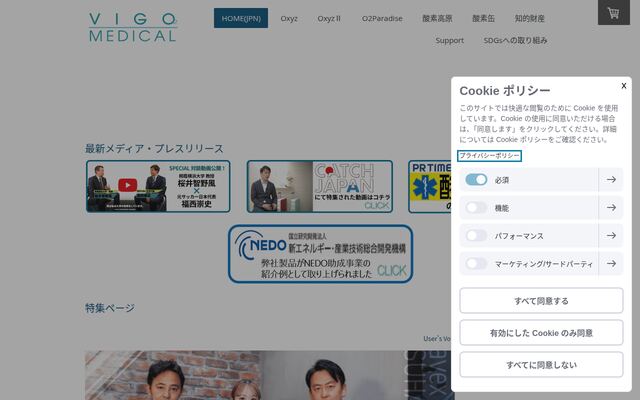Click すべてに同意しない button
The image size is (640, 400).
pyautogui.click(x=541, y=364)
